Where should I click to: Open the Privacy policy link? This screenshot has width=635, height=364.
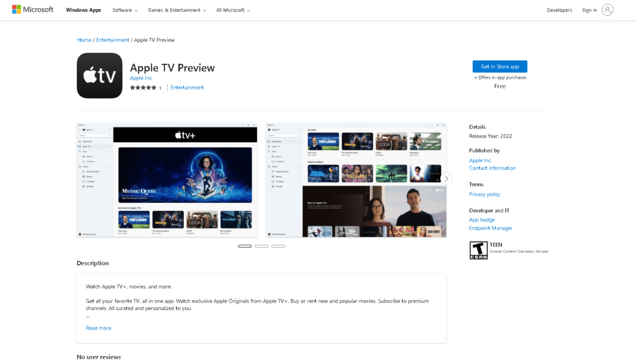484,194
